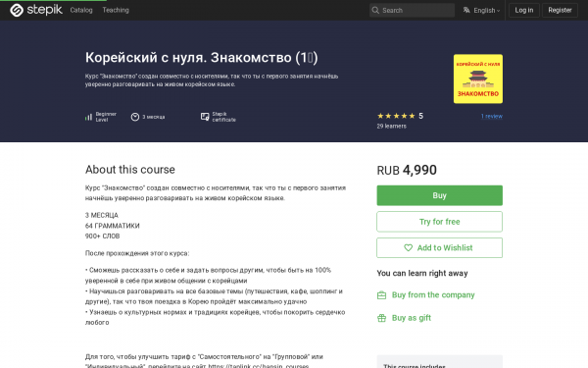
Task: Click the magnifier icon in search
Action: 375,10
